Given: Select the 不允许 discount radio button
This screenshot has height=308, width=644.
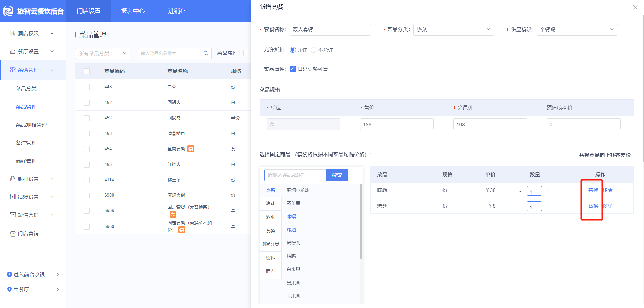Looking at the screenshot, I should point(314,50).
